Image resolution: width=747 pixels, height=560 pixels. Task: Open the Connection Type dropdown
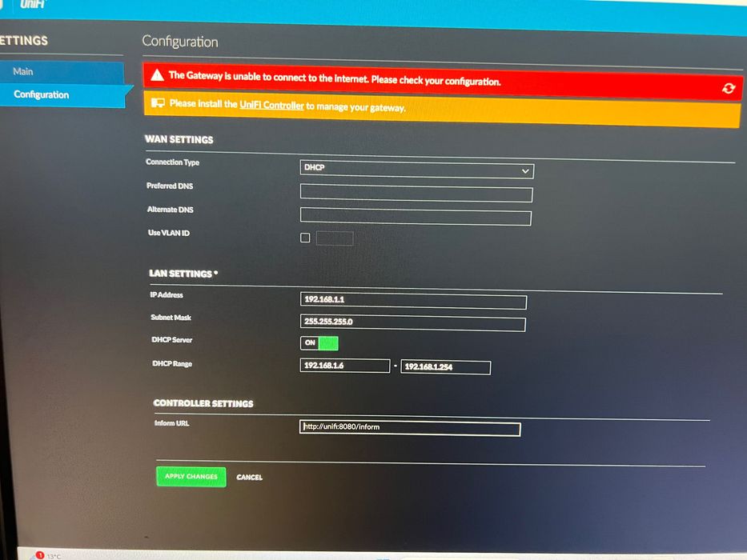point(417,169)
